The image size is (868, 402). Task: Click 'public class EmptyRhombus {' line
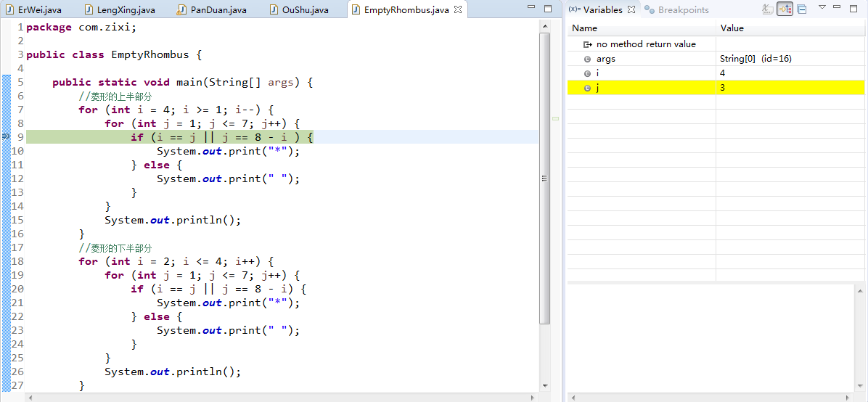point(114,55)
